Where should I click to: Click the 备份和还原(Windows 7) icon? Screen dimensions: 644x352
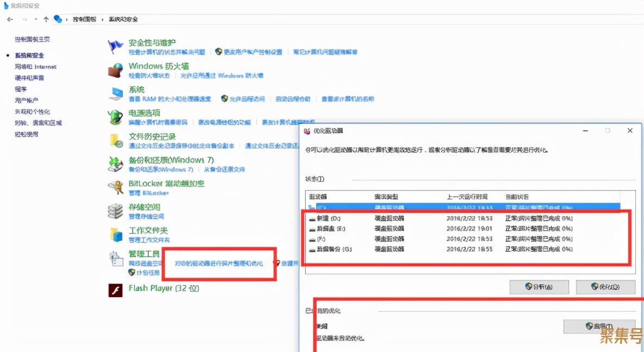[x=116, y=164]
